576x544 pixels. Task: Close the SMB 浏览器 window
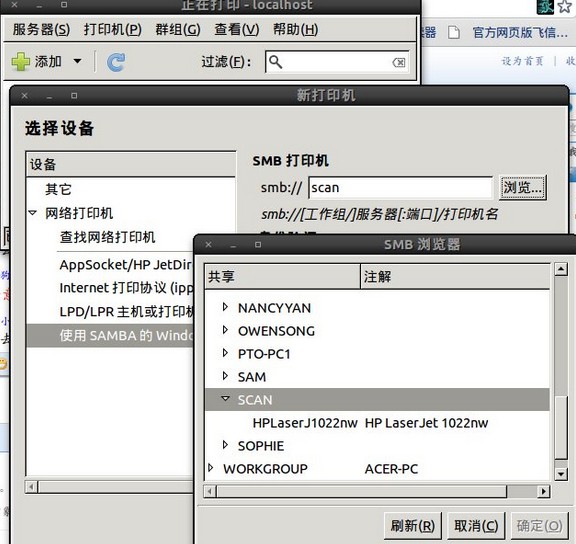tap(208, 244)
